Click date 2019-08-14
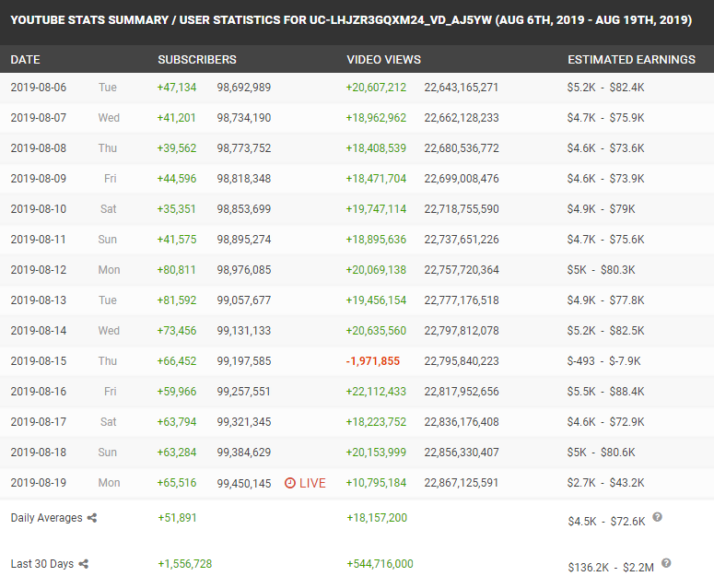Image resolution: width=714 pixels, height=588 pixels. tap(39, 331)
